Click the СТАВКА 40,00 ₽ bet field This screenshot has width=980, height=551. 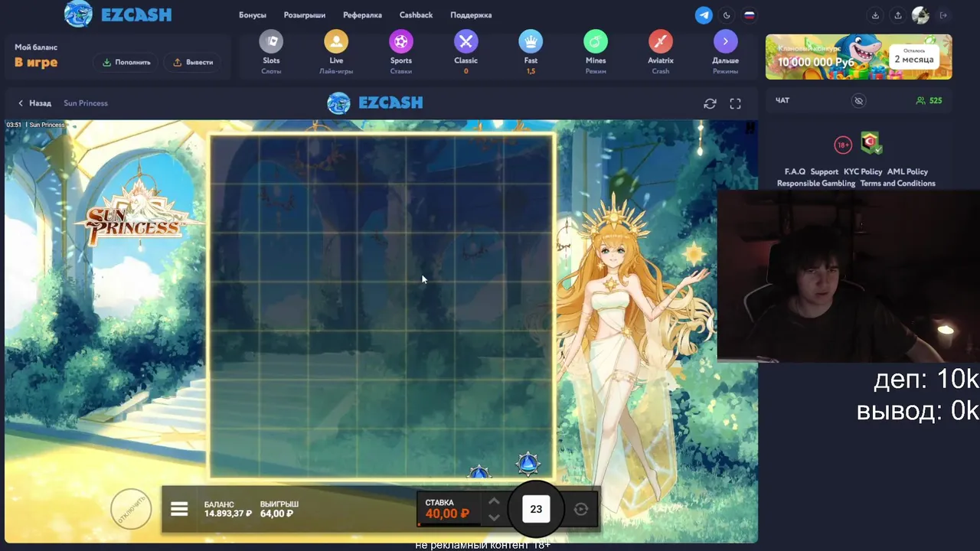click(447, 509)
